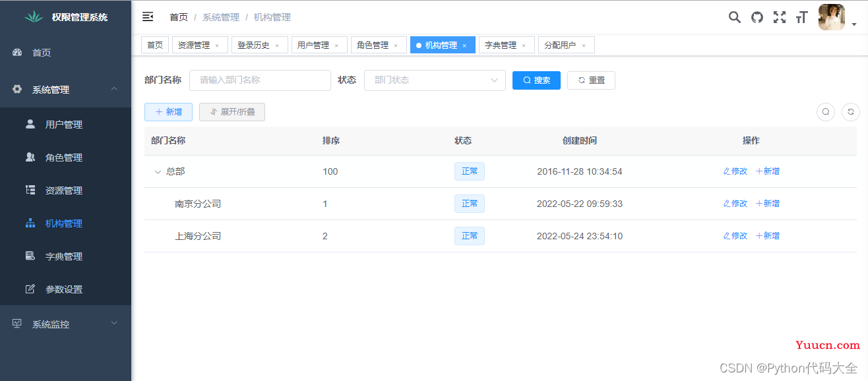Open the 部门状态 dropdown
This screenshot has width=868, height=381.
coord(435,80)
